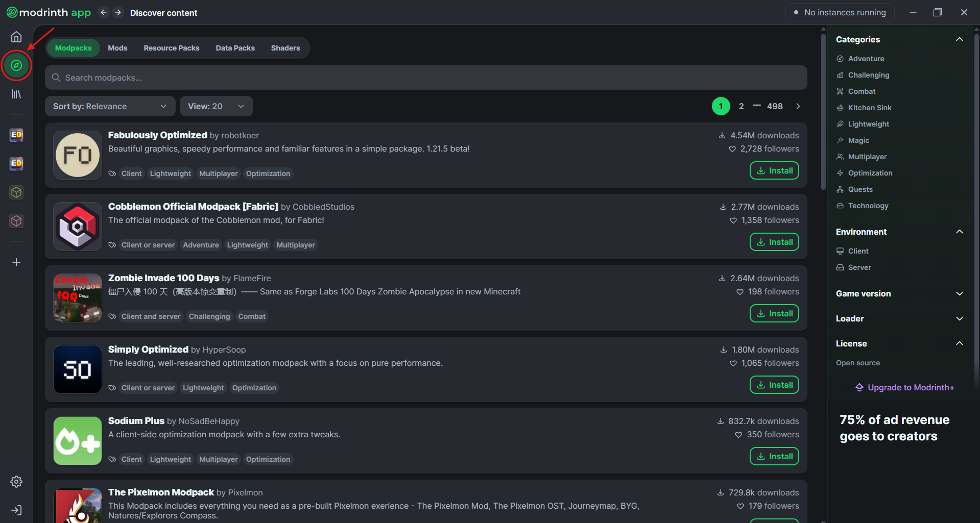Go to results page 2

(x=741, y=106)
